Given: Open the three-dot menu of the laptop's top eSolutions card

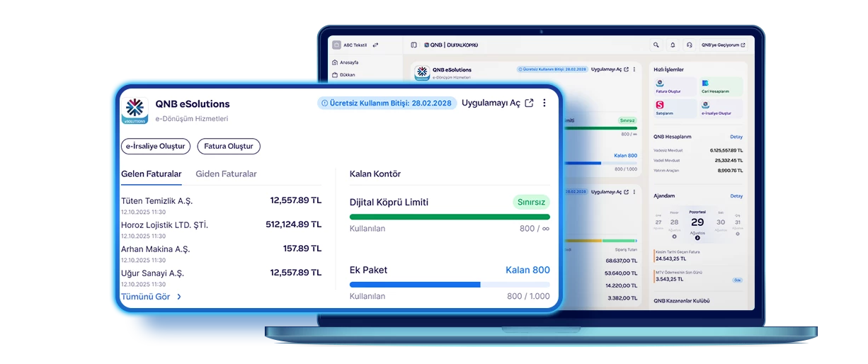Looking at the screenshot, I should coord(634,69).
